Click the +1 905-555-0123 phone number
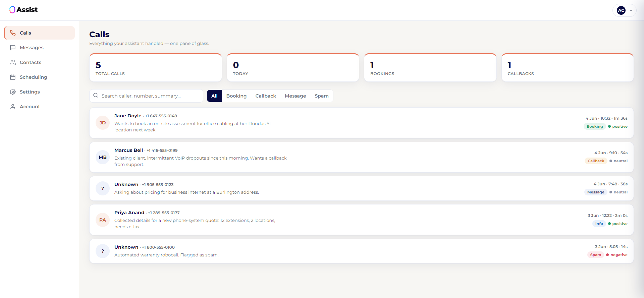The image size is (644, 298). tap(158, 185)
